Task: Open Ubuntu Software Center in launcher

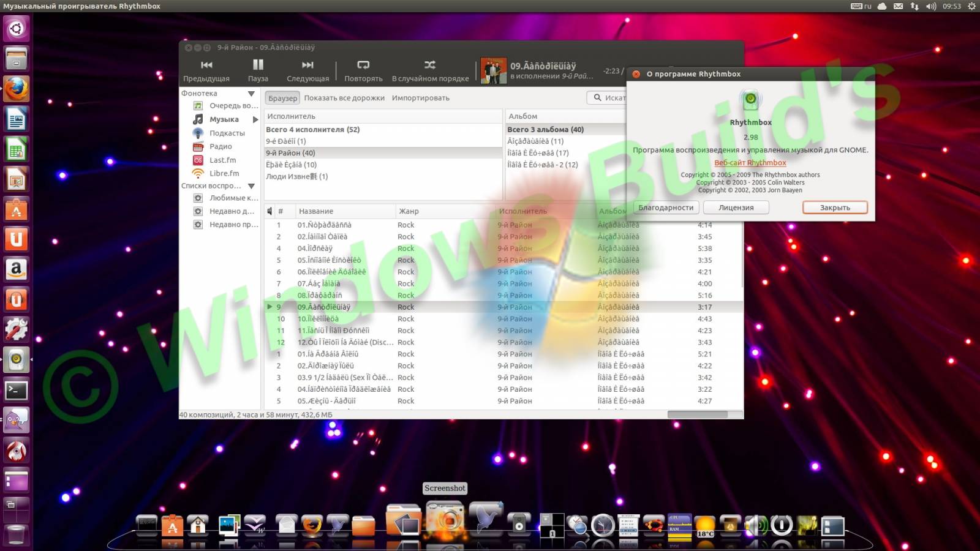Action: click(x=16, y=209)
